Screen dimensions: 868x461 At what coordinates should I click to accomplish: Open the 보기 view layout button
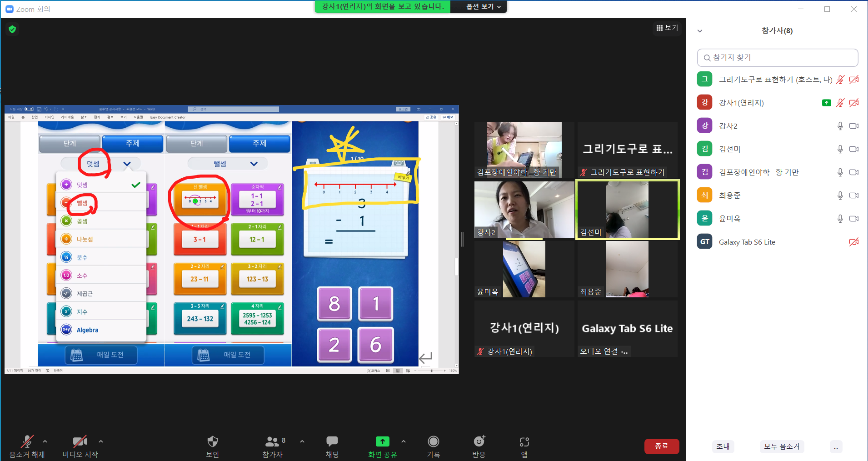point(667,28)
